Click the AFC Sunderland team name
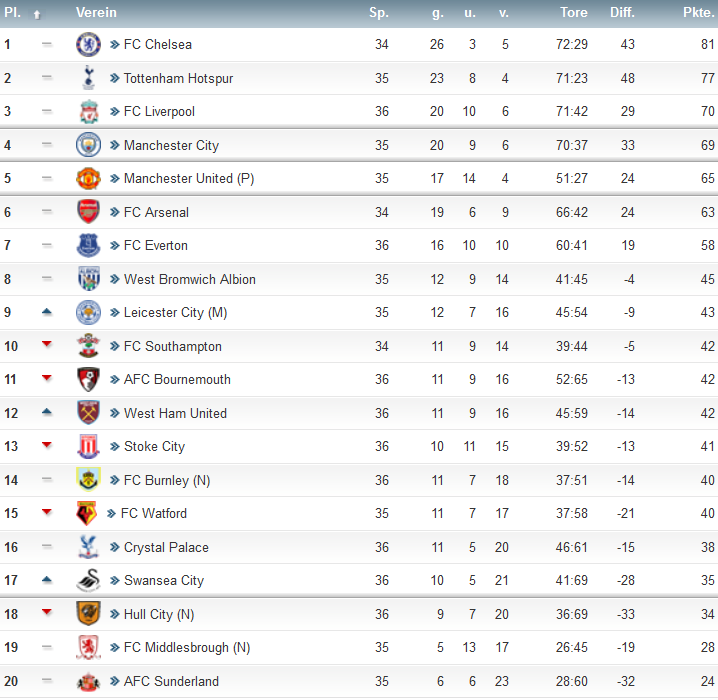The image size is (718, 700). [x=171, y=681]
